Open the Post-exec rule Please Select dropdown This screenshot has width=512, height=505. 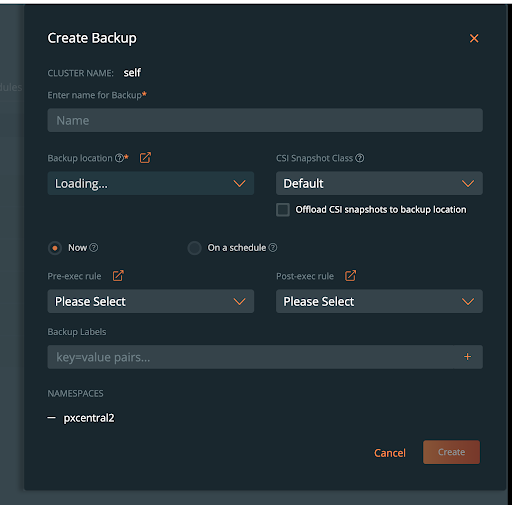[x=379, y=301]
